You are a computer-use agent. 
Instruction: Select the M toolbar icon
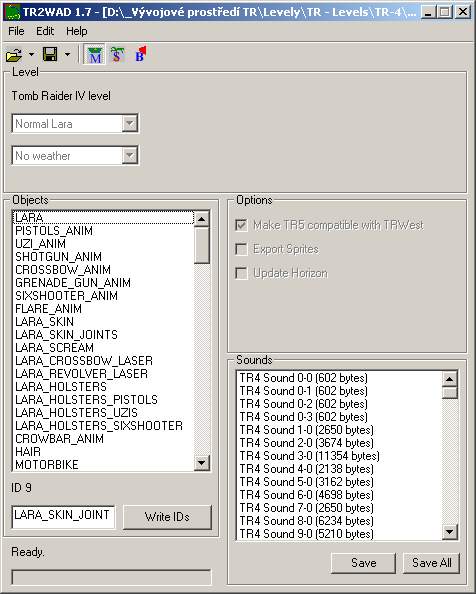[95, 55]
